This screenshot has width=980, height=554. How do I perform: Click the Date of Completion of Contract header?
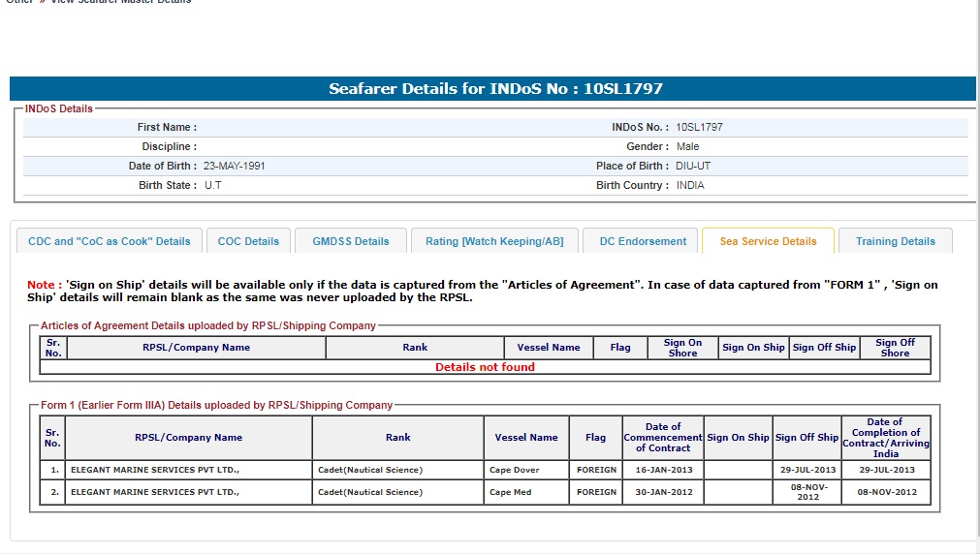885,438
